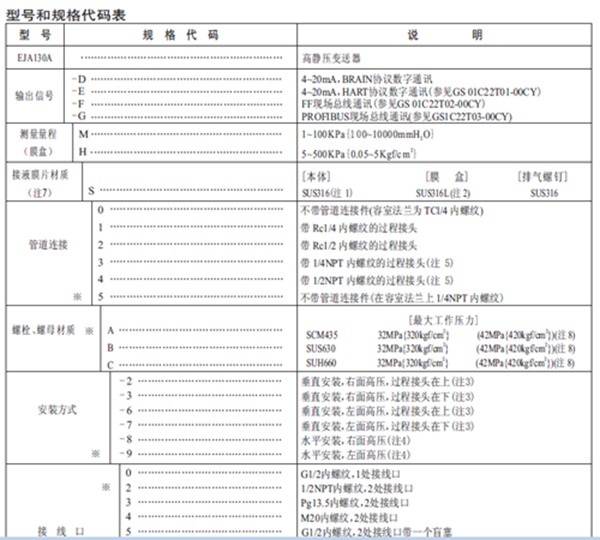Click the HART协议数字通讯 description line
The image size is (600, 540).
421,92
